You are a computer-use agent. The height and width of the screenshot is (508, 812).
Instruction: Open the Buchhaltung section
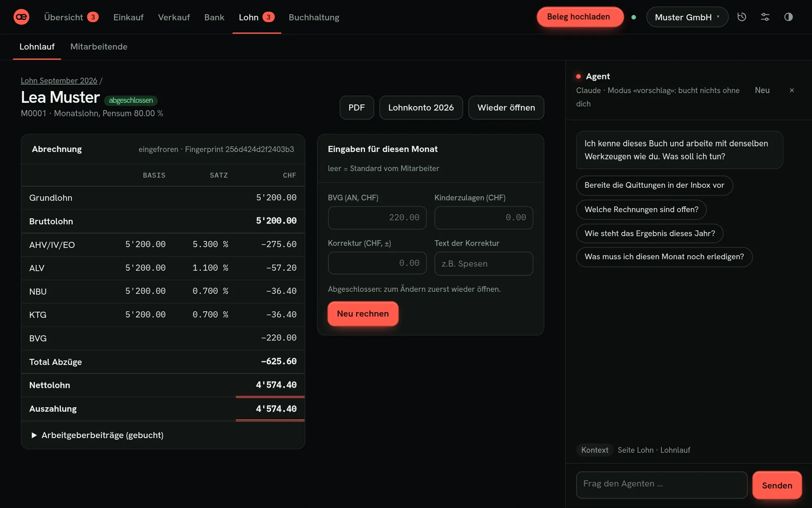(314, 17)
